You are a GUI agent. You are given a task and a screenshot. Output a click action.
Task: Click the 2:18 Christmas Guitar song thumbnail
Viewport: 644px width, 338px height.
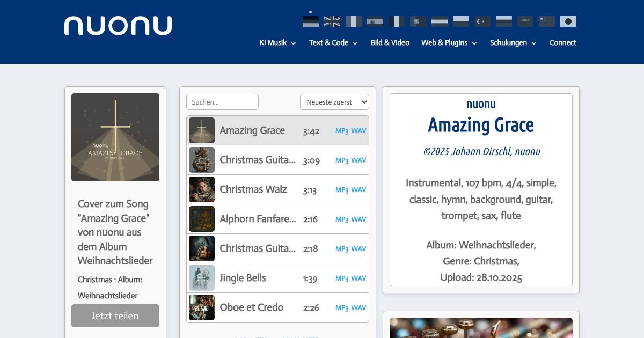tap(202, 248)
